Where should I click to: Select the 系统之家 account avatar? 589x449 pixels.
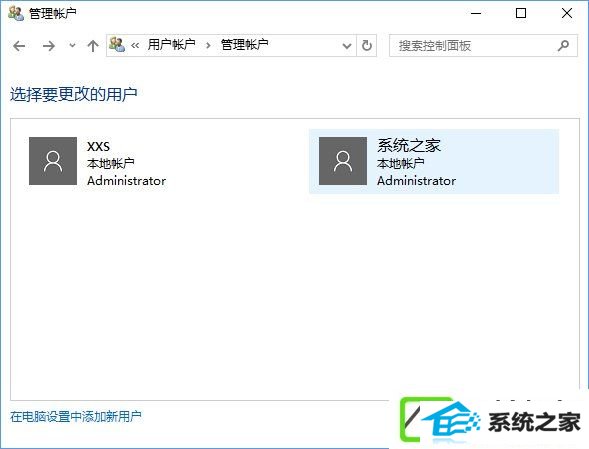tap(343, 161)
